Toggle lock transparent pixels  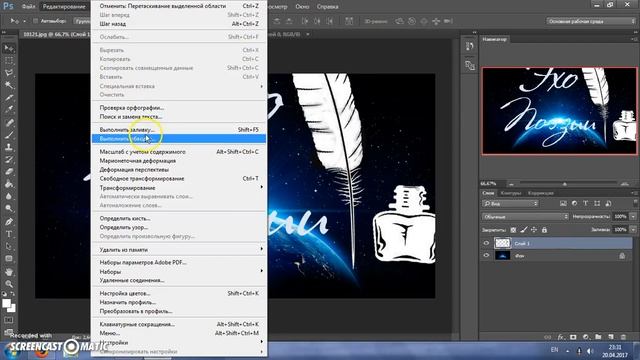pyautogui.click(x=513, y=230)
